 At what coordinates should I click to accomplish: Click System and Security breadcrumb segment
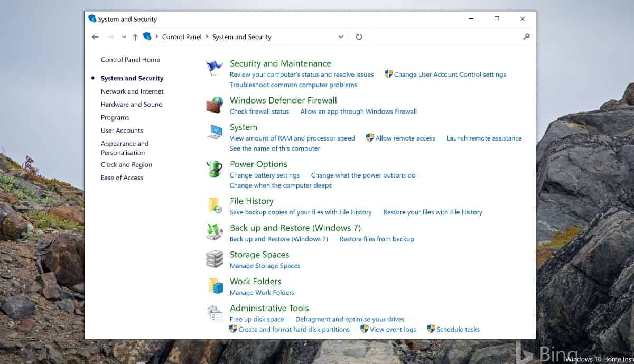click(x=241, y=37)
